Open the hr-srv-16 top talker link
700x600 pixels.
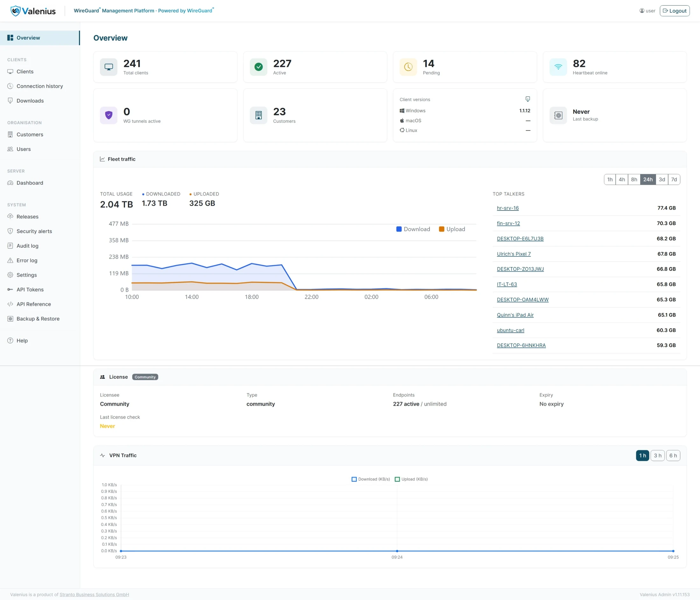(507, 208)
